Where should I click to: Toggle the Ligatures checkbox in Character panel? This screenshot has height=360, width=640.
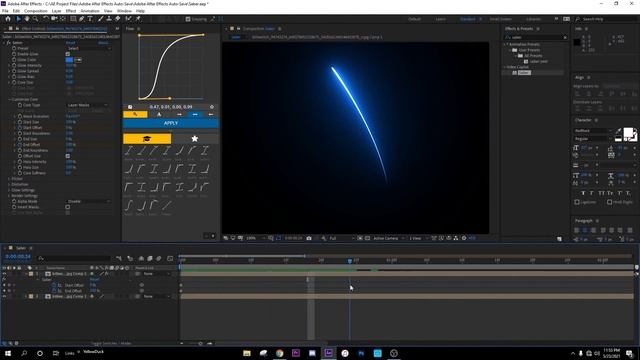(x=577, y=202)
